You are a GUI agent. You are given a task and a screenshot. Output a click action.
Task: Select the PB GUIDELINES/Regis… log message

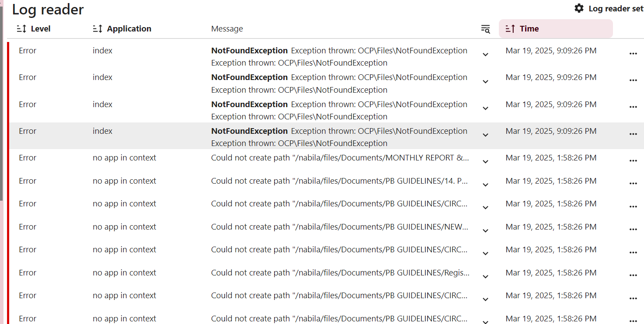point(340,273)
